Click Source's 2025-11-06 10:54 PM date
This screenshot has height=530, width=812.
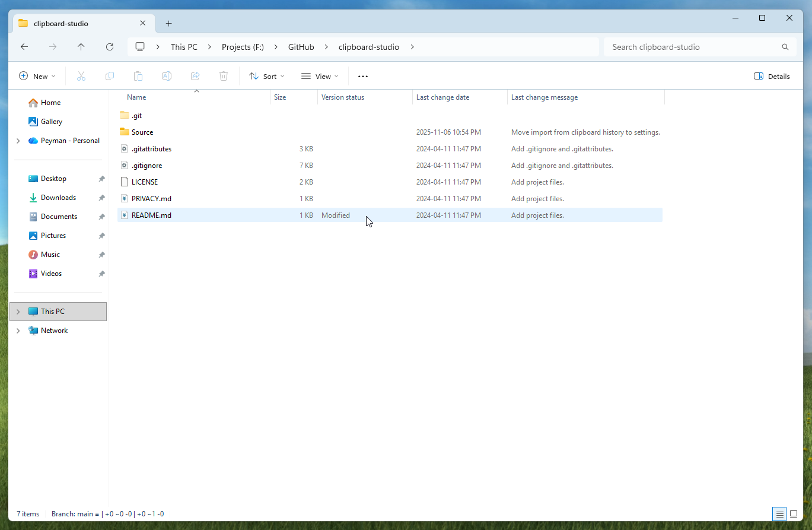click(x=448, y=132)
